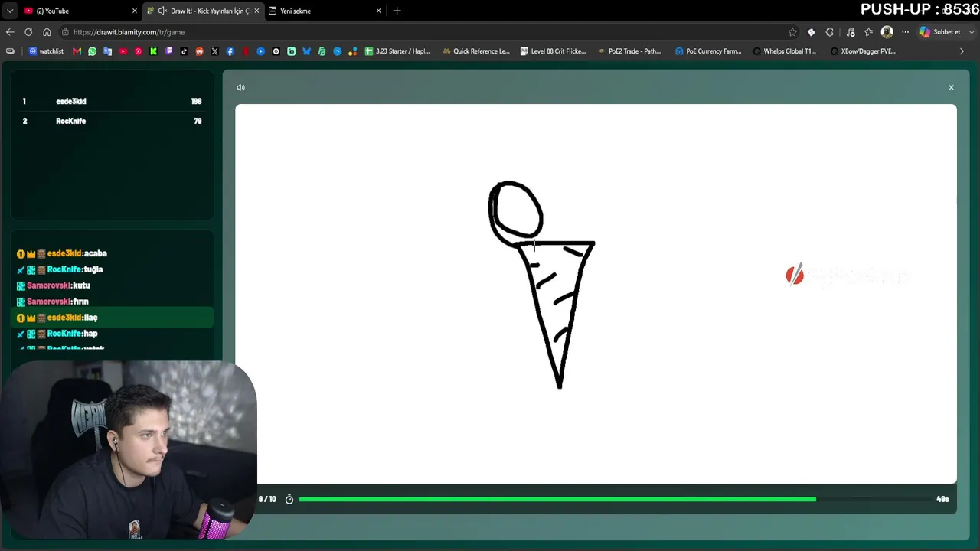This screenshot has width=980, height=551.
Task: Close the YouTube tab
Action: tap(135, 11)
